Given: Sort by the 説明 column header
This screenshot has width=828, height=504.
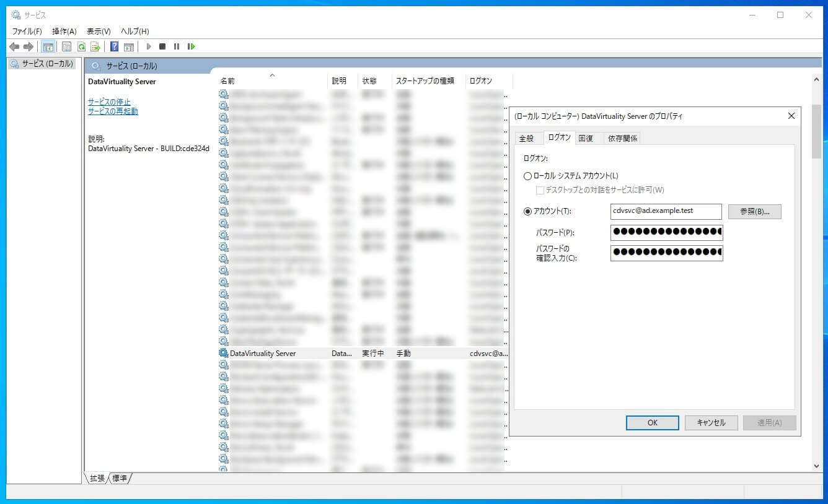Looking at the screenshot, I should click(343, 80).
